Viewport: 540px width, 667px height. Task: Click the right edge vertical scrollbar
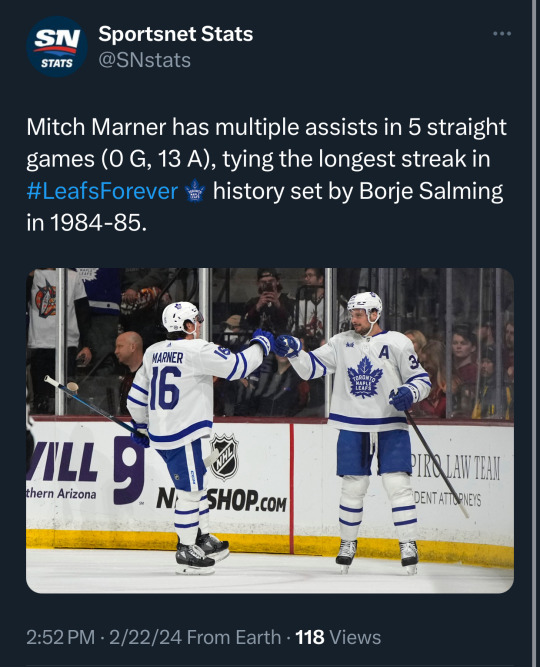(x=534, y=334)
